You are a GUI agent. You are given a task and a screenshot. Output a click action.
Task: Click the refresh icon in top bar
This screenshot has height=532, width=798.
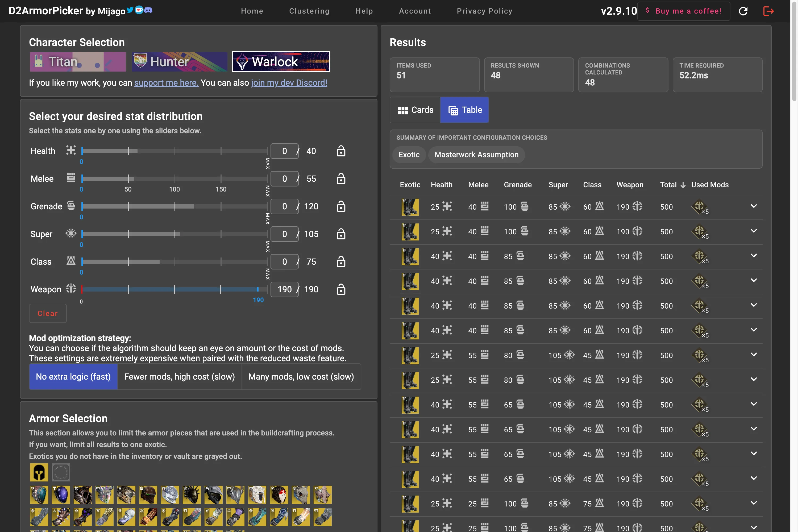743,11
